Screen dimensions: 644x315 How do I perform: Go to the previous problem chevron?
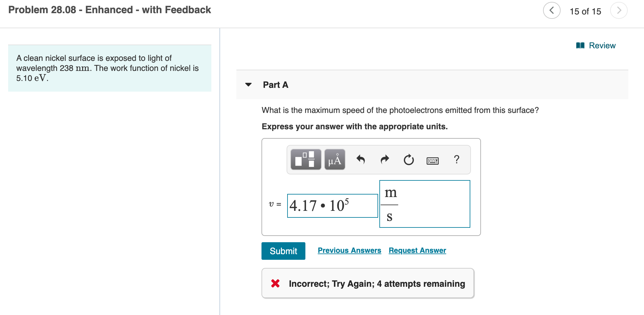pos(551,10)
